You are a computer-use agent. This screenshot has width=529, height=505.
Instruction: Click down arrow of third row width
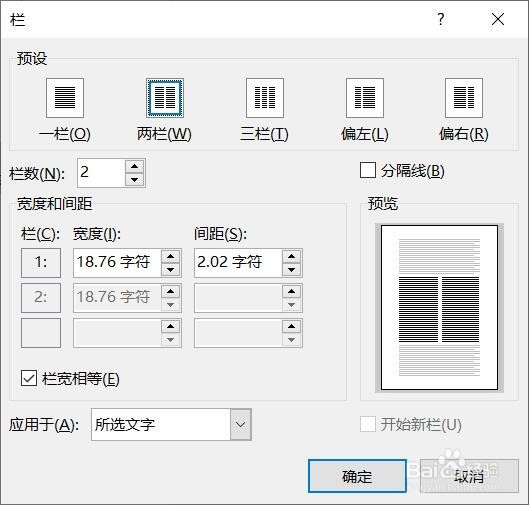click(171, 340)
